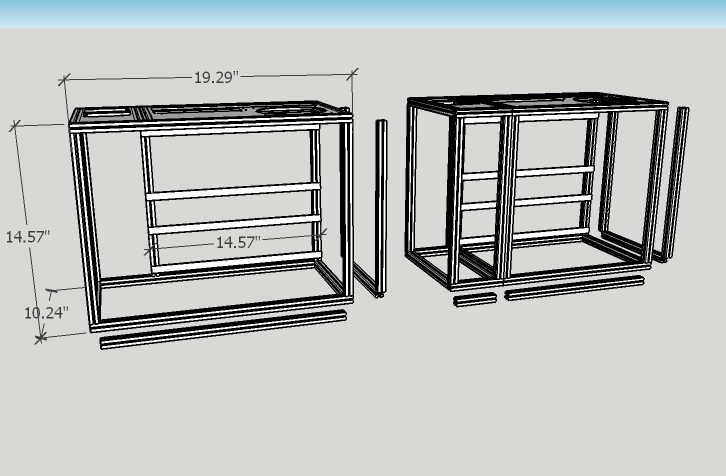Select loose long bar below the left frame
726x476 pixels.
(223, 329)
